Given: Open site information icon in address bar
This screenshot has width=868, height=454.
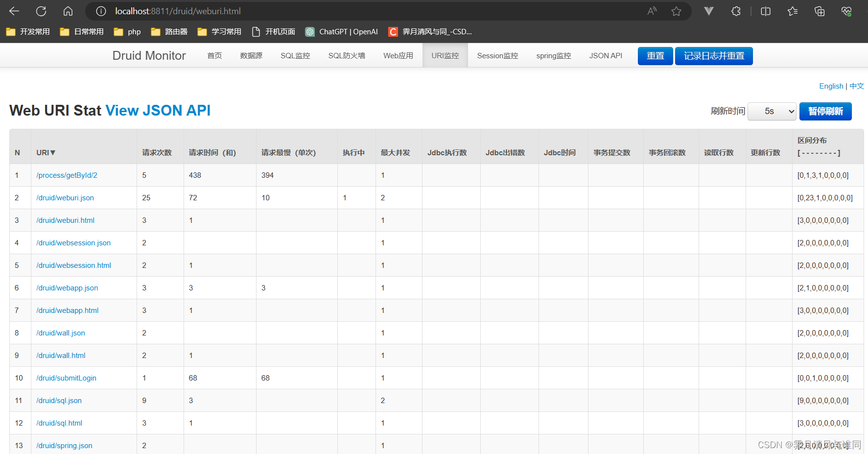Looking at the screenshot, I should 101,11.
